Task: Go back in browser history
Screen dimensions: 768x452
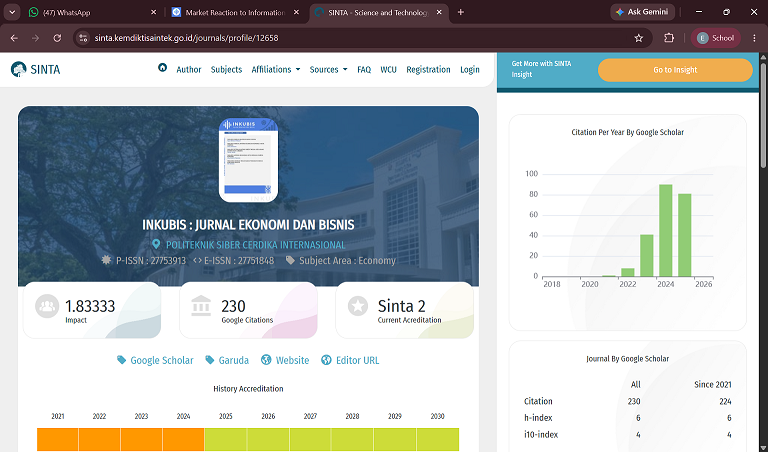Action: (14, 38)
